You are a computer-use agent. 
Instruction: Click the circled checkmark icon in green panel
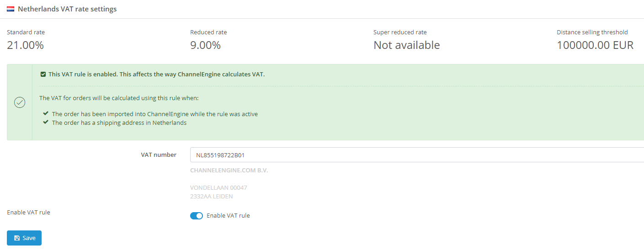20,102
